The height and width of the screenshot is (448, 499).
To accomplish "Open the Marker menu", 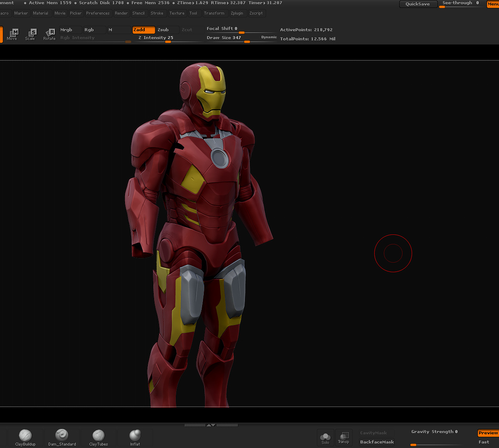I will (x=21, y=13).
